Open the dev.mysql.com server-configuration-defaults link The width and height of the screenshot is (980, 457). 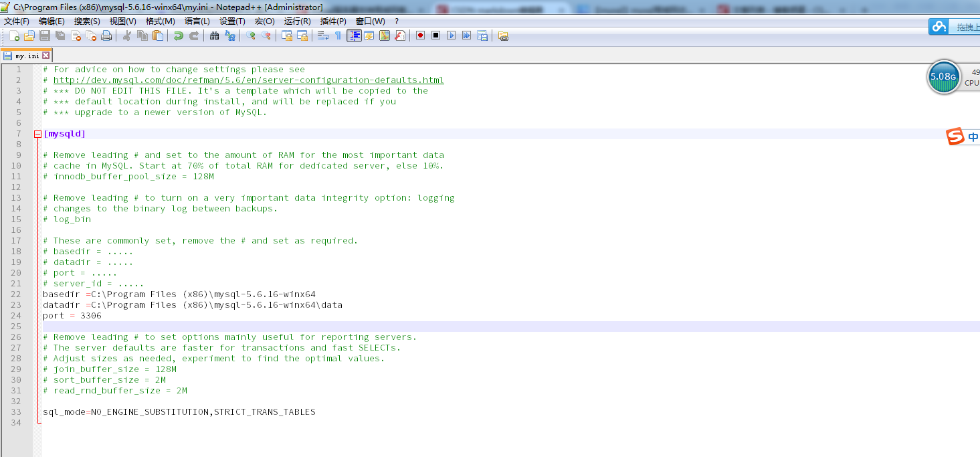pyautogui.click(x=248, y=80)
